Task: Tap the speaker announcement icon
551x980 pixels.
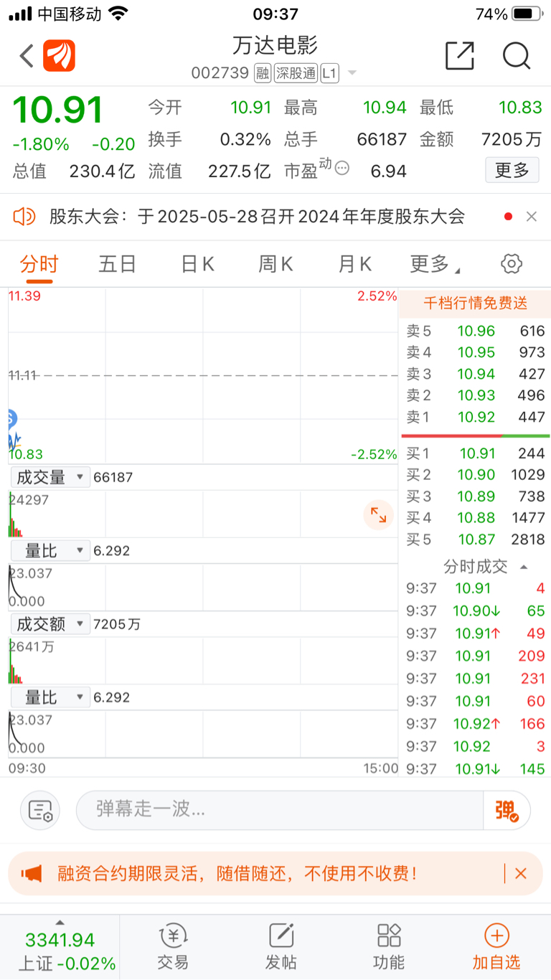Action: coord(24,216)
